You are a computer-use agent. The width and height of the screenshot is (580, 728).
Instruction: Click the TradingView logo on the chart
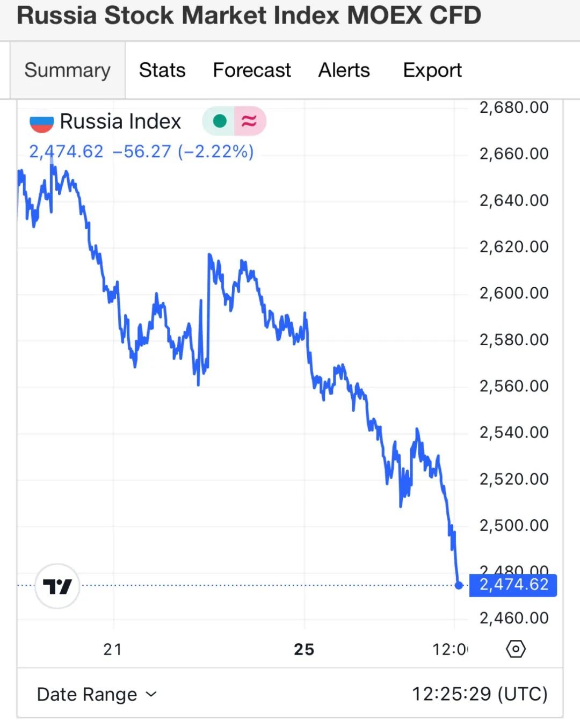tap(57, 586)
